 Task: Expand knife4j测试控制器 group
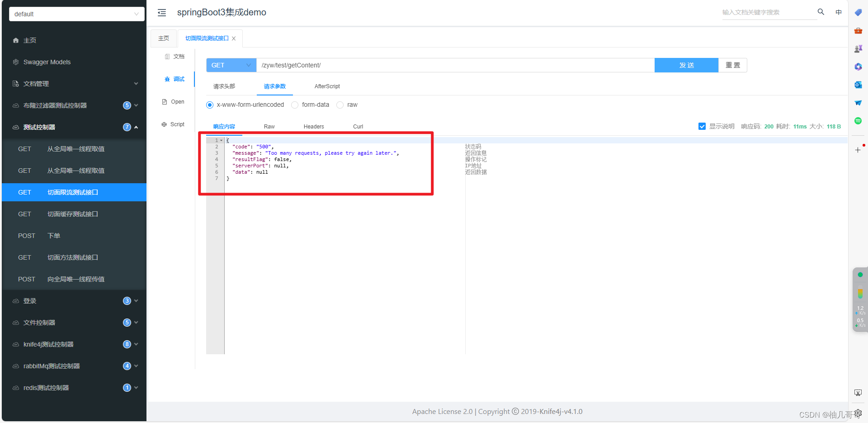click(x=136, y=344)
